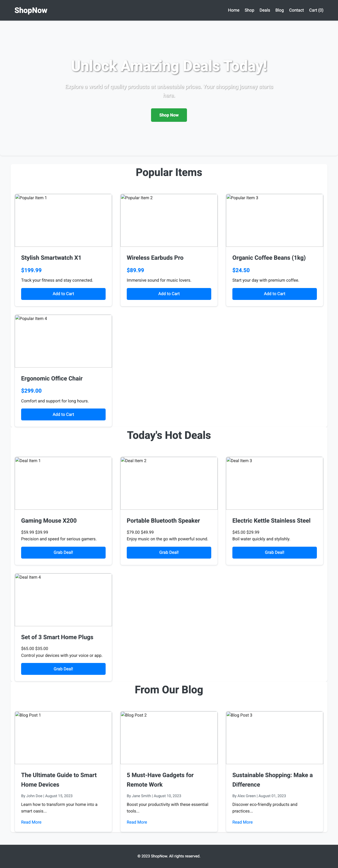Grab the Portable Bluetooth Speaker deal

pos(169,552)
